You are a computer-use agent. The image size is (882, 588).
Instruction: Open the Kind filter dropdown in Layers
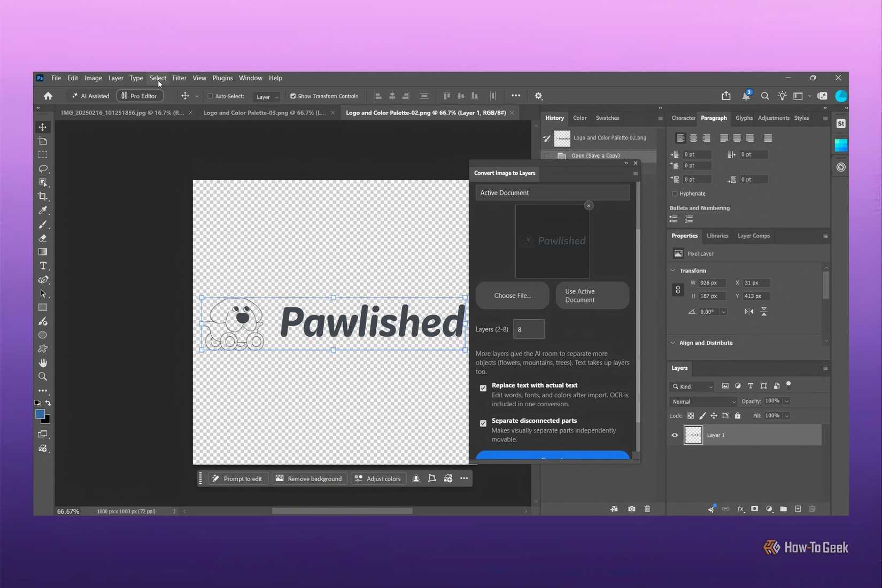(x=692, y=386)
